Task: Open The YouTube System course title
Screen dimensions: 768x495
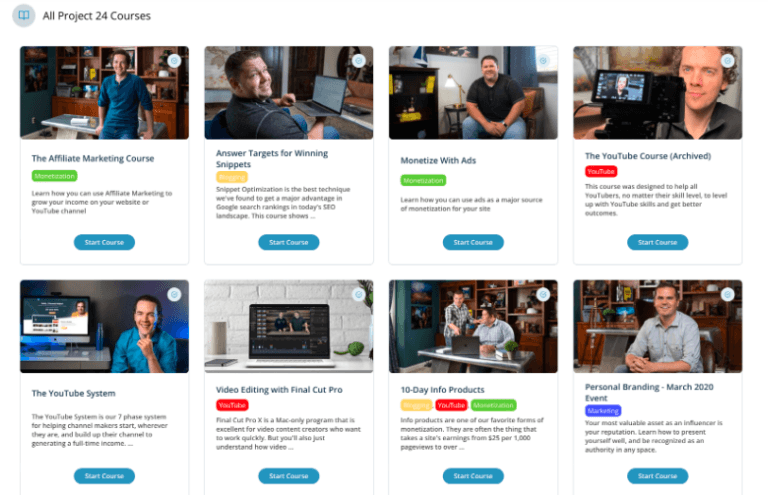Action: tap(73, 393)
